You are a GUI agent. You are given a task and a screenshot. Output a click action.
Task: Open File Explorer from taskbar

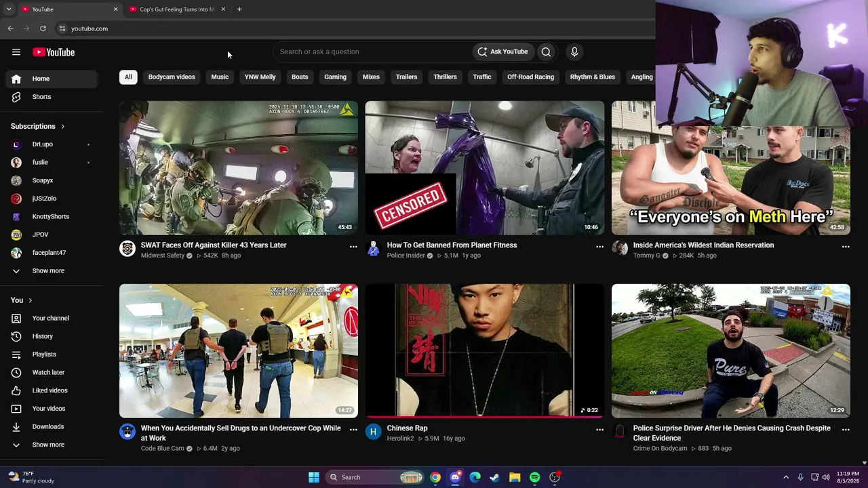(x=515, y=477)
